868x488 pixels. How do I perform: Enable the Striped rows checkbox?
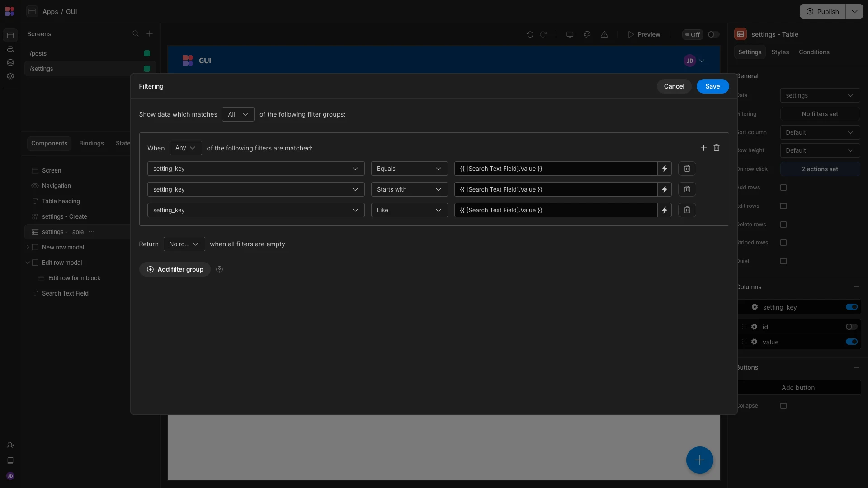[x=783, y=243]
